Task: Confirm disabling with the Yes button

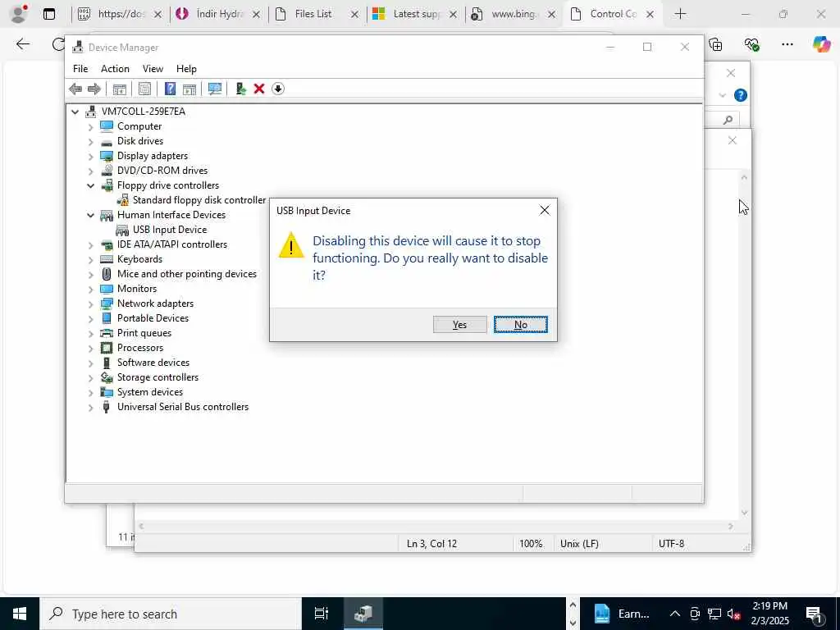Action: click(x=459, y=325)
